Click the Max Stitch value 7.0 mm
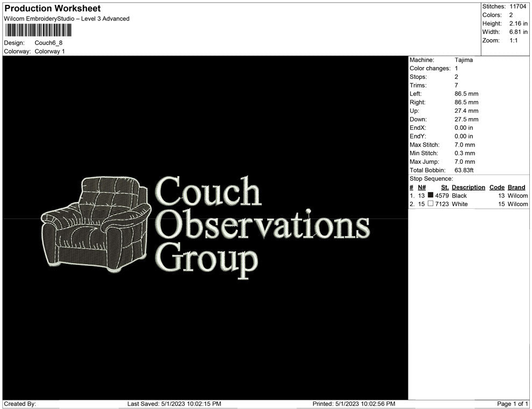 (465, 145)
